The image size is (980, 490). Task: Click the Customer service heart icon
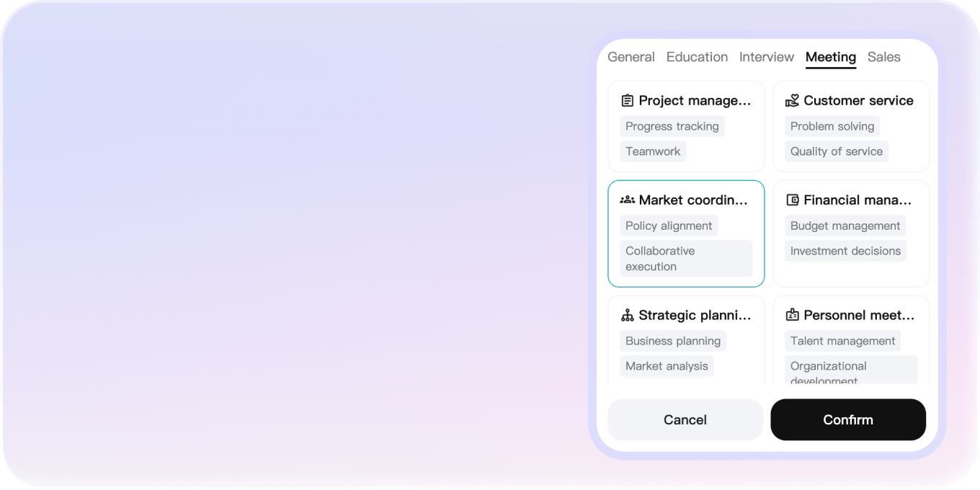[791, 100]
